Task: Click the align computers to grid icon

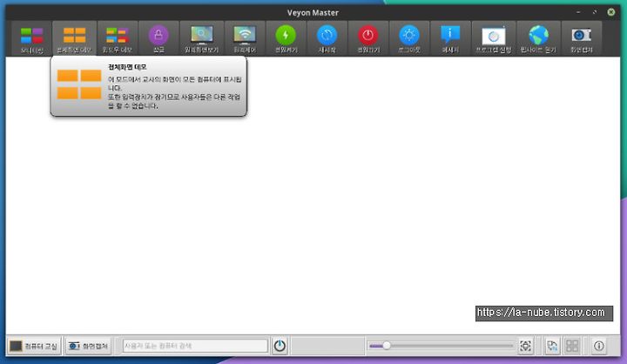Action: (x=572, y=346)
